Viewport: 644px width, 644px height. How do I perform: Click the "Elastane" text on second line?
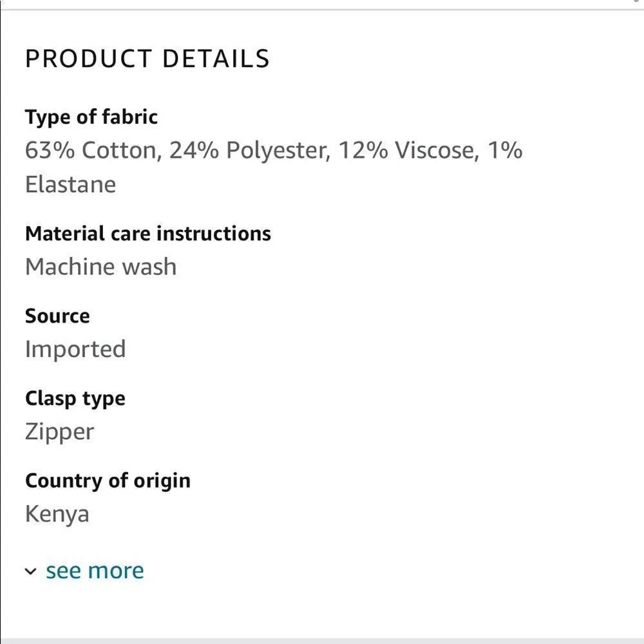coord(70,185)
